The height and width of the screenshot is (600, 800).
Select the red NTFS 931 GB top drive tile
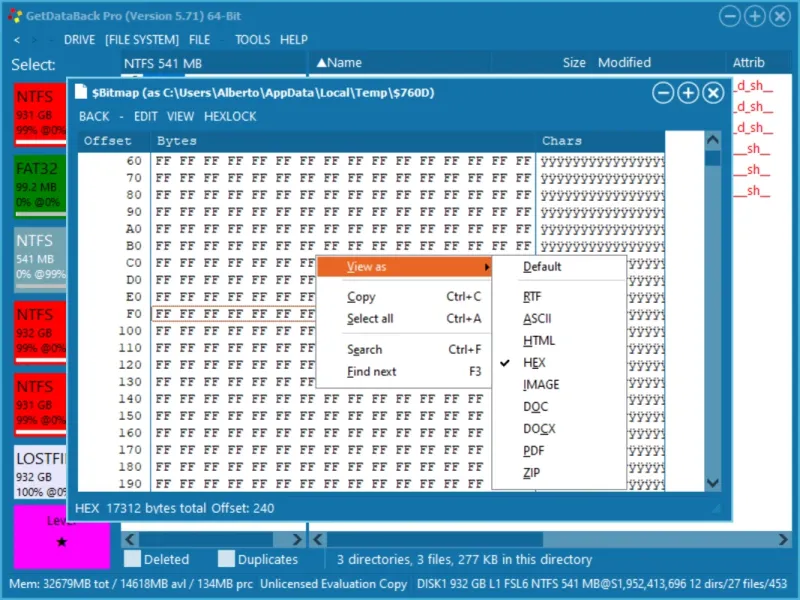click(40, 113)
